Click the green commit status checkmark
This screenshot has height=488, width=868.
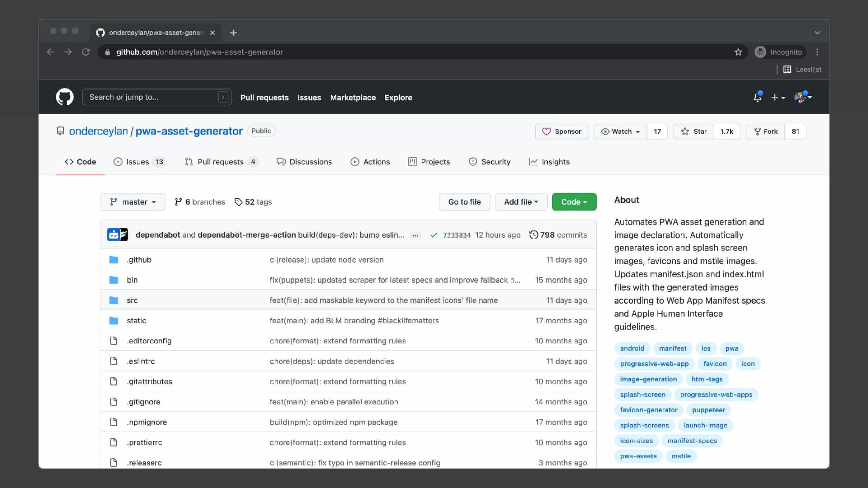[434, 235]
